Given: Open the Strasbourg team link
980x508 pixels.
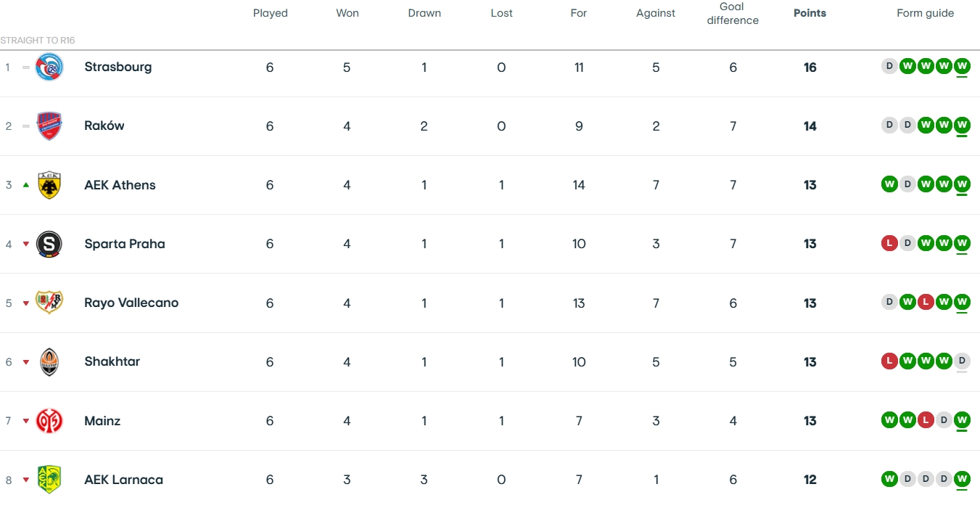Looking at the screenshot, I should pyautogui.click(x=118, y=67).
